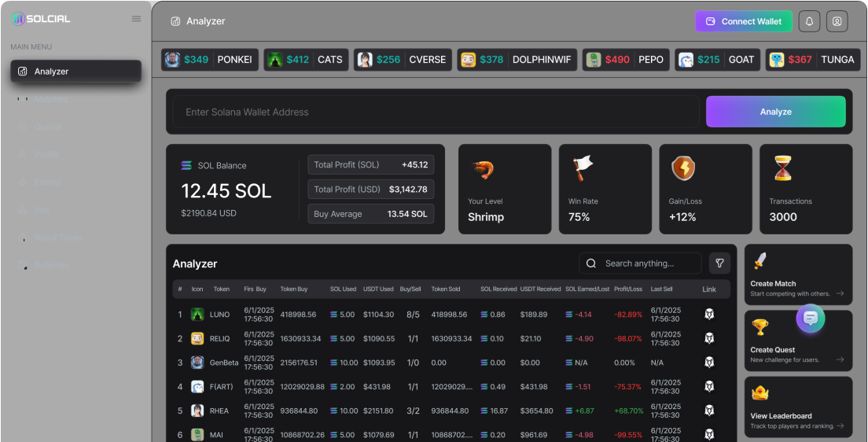The height and width of the screenshot is (442, 868).
Task: Focus the Solana wallet address field
Action: (436, 112)
